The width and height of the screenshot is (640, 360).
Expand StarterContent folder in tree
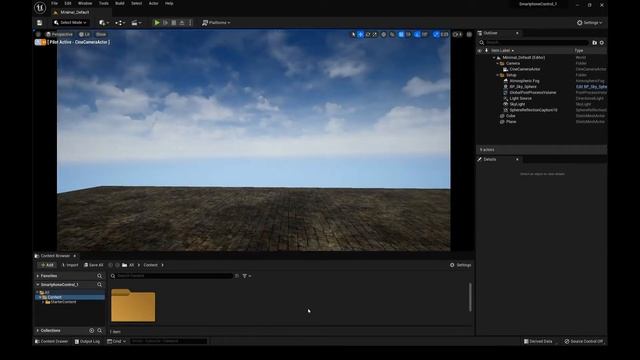tap(43, 302)
